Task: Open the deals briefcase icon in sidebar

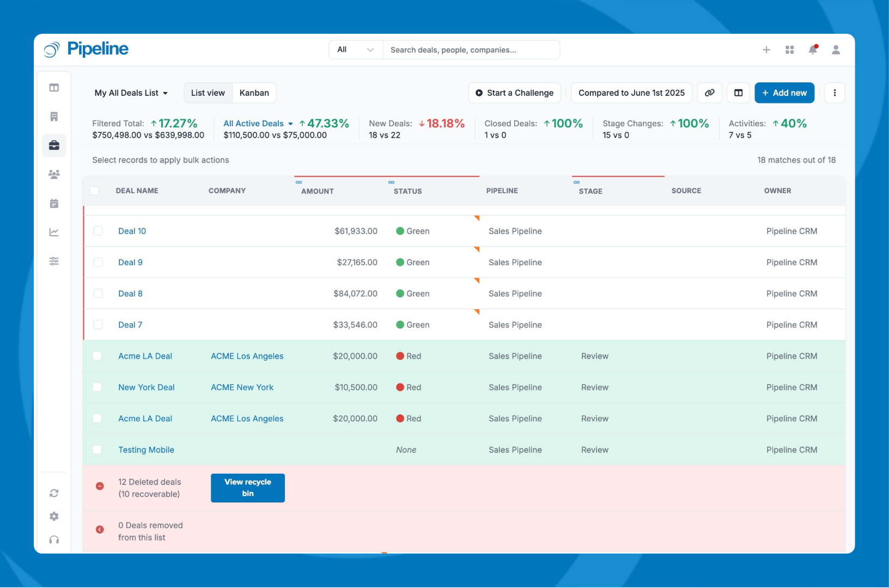Action: [x=54, y=145]
